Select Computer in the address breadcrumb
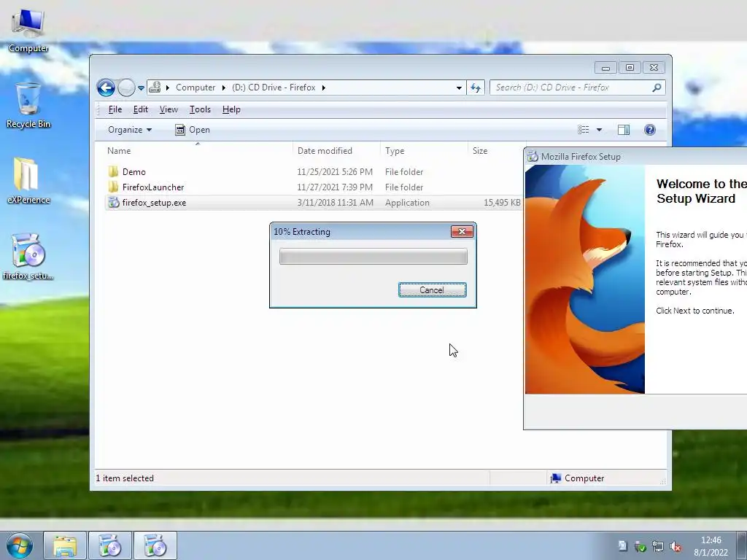Screen dimensions: 747x560 pyautogui.click(x=196, y=87)
